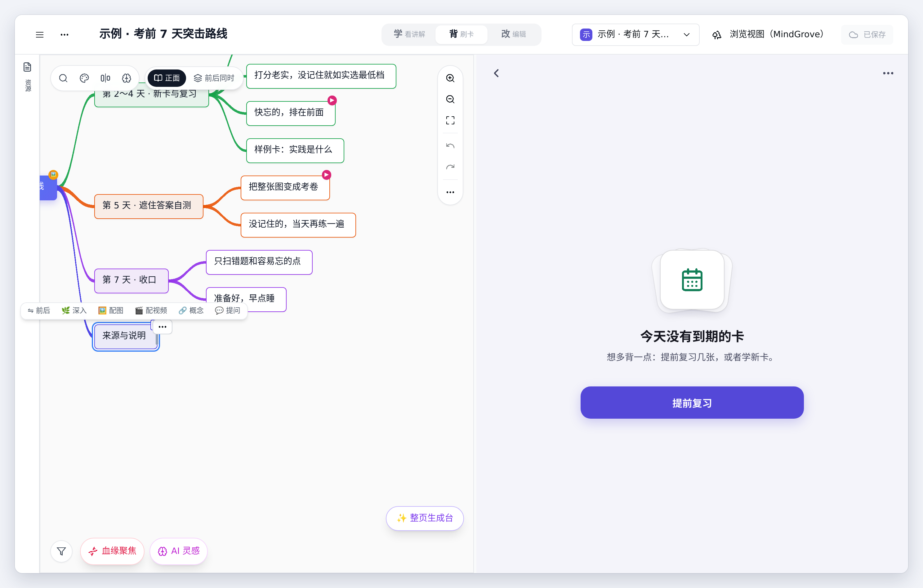This screenshot has width=923, height=588.
Task: Switch to 改 编辑 mode
Action: click(x=514, y=34)
